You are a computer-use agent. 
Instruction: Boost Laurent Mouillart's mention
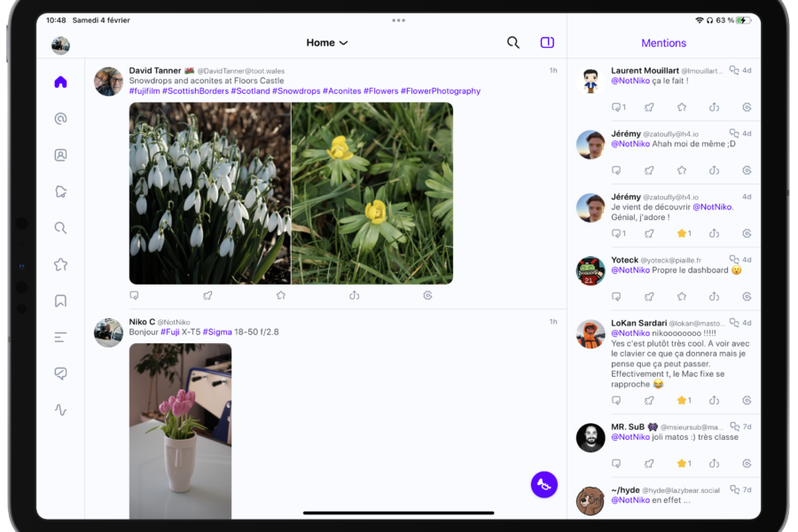pos(649,107)
